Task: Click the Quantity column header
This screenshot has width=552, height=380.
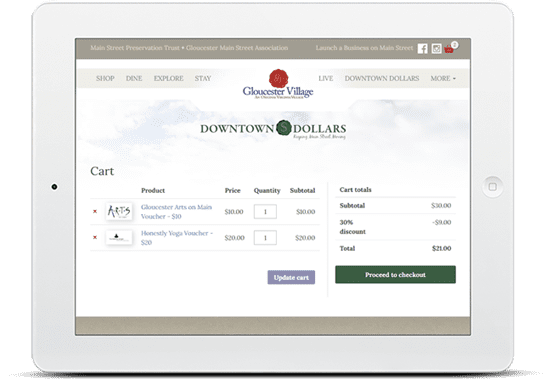Action: (x=267, y=191)
